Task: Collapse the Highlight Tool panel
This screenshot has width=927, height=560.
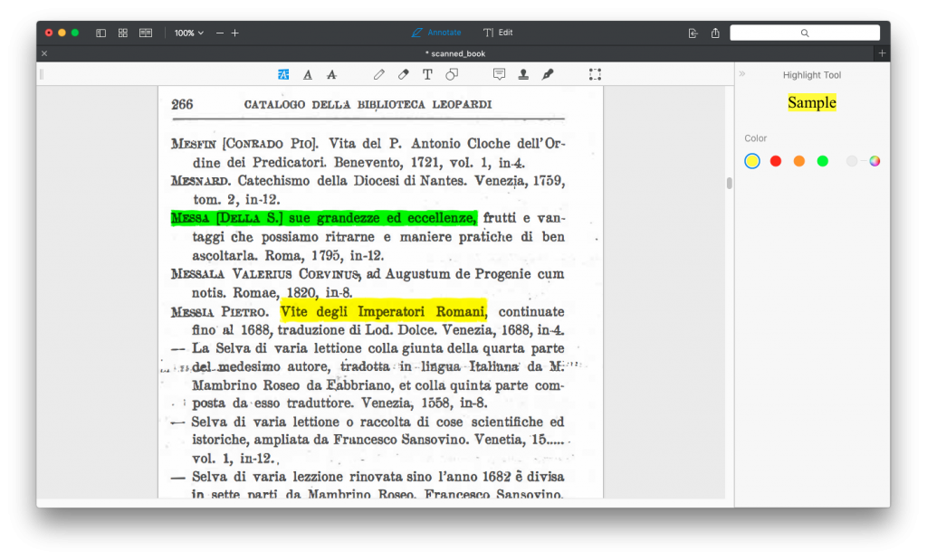Action: tap(742, 74)
